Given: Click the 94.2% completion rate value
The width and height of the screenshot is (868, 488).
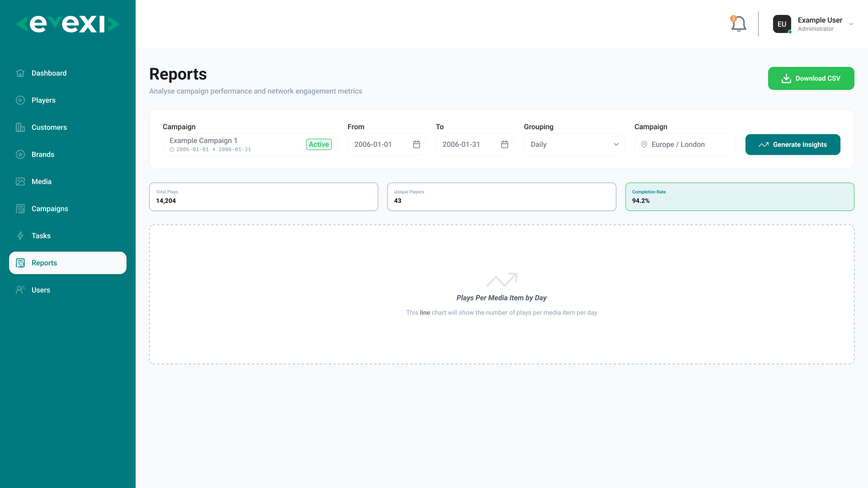Looking at the screenshot, I should 641,201.
